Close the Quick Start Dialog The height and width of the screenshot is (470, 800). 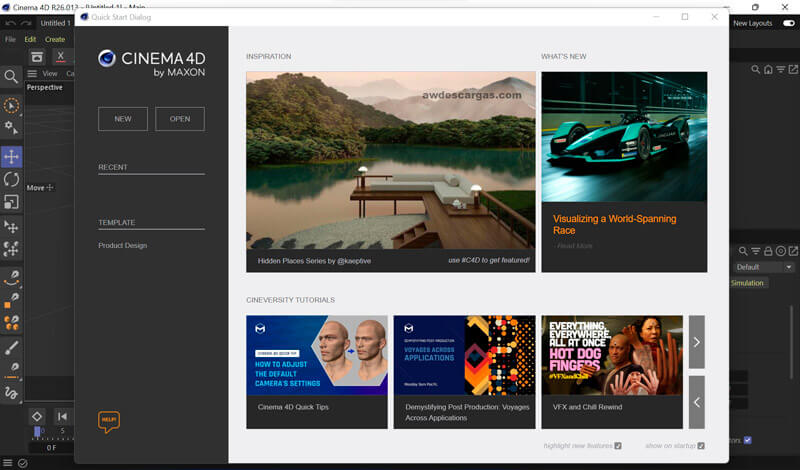(714, 17)
